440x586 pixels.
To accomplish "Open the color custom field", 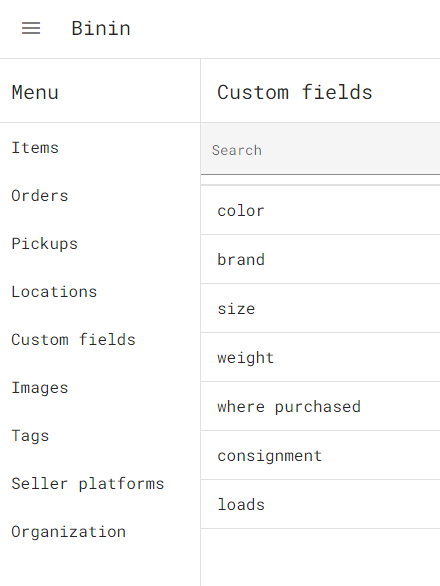I will [x=320, y=210].
